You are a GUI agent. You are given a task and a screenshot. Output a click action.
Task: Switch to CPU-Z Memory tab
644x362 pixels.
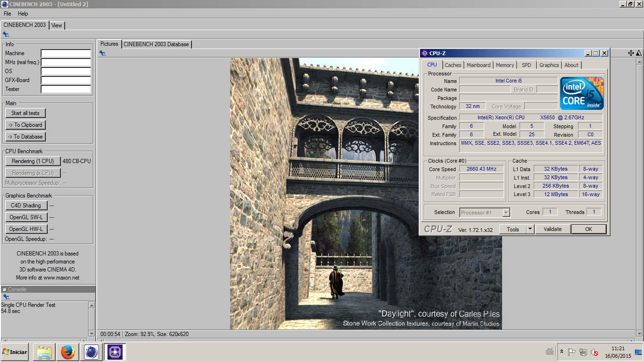[505, 65]
